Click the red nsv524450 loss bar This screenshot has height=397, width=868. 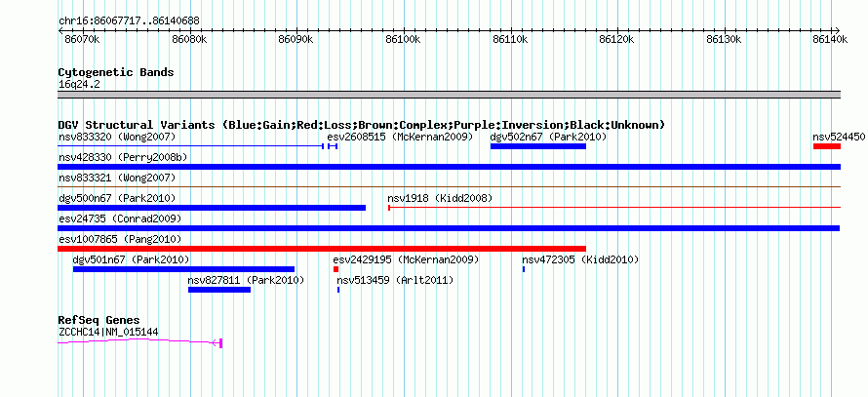(826, 146)
